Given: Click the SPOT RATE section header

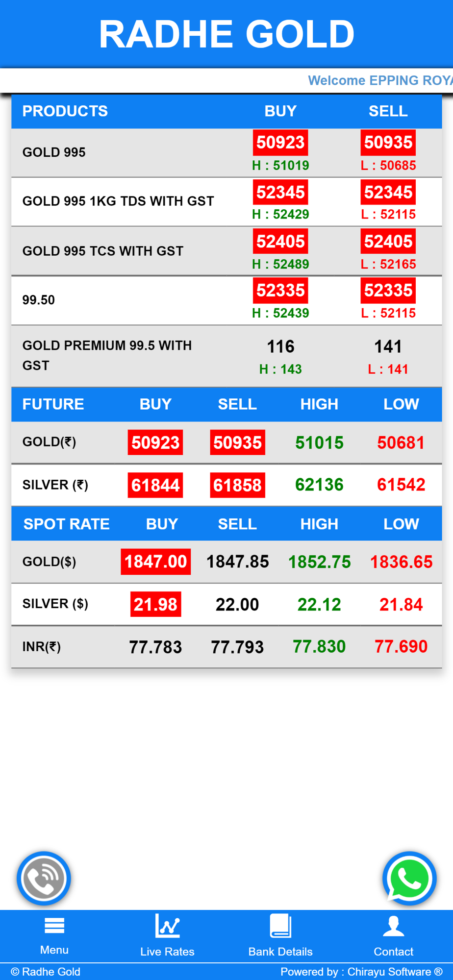Looking at the screenshot, I should point(67,524).
